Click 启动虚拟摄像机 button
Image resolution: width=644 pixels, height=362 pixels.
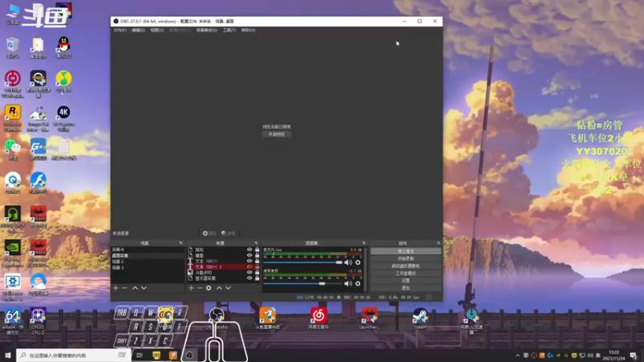[x=406, y=266]
